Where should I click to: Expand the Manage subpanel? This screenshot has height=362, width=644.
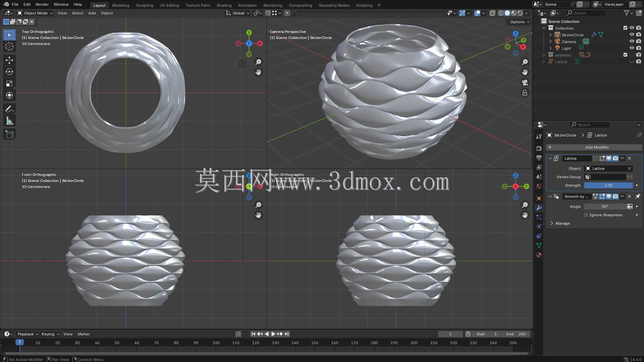pos(552,223)
